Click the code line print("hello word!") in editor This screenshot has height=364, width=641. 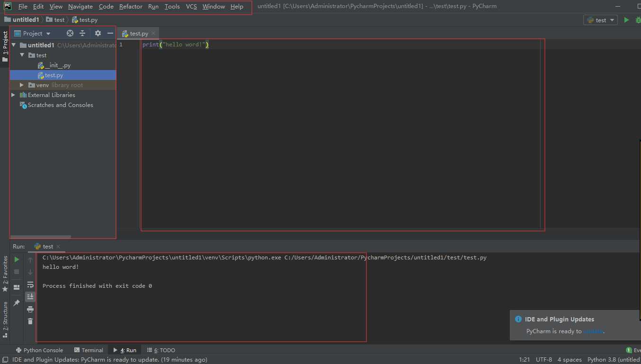click(176, 44)
